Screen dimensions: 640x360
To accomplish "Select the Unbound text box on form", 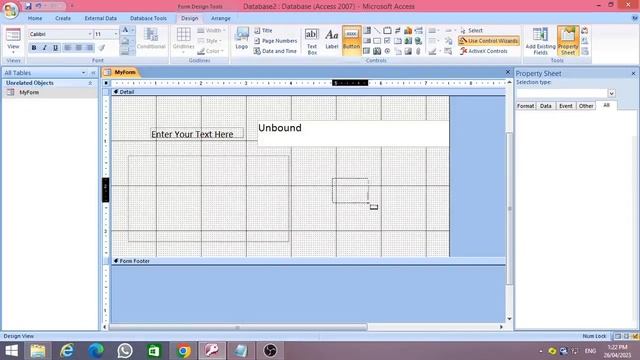I will (353, 133).
